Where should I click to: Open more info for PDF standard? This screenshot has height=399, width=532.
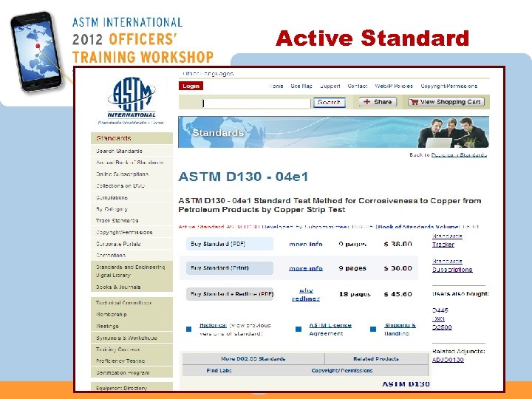(306, 244)
